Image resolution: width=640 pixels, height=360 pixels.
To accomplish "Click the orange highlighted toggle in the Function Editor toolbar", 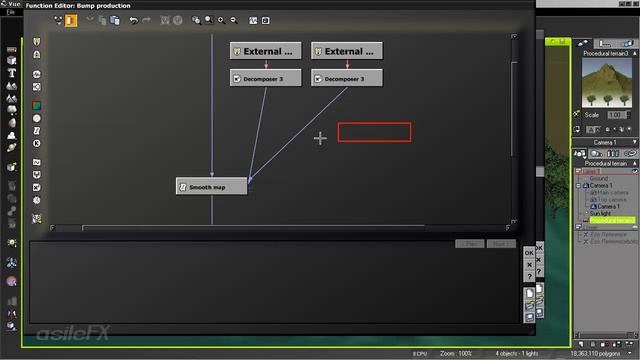I will [x=71, y=20].
